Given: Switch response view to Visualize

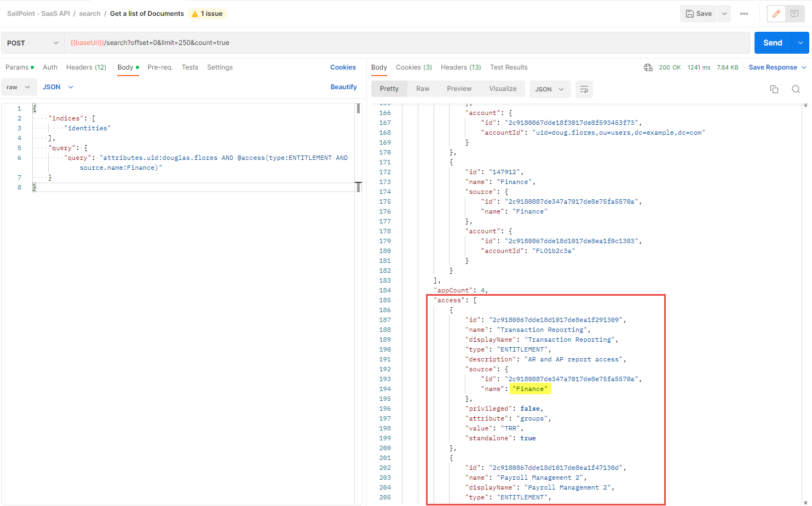Looking at the screenshot, I should [503, 88].
